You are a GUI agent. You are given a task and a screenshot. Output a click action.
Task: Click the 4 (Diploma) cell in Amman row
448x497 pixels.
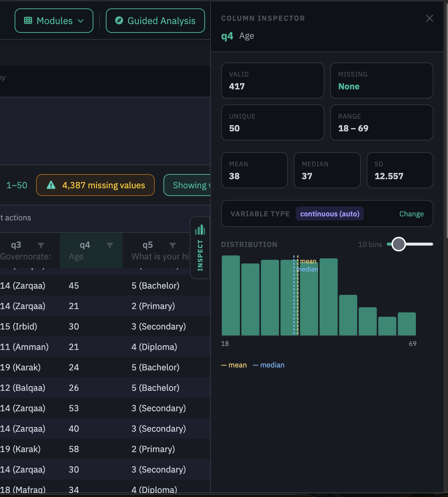click(154, 347)
